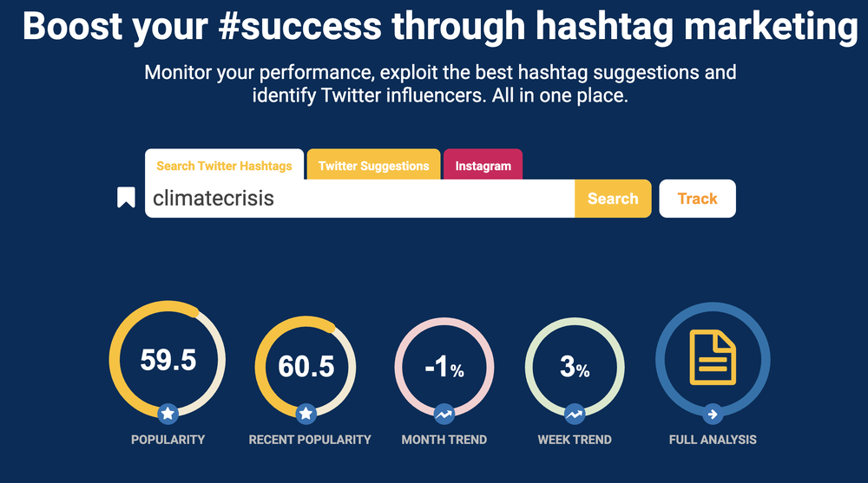Click the WEEK TREND label text

(575, 440)
